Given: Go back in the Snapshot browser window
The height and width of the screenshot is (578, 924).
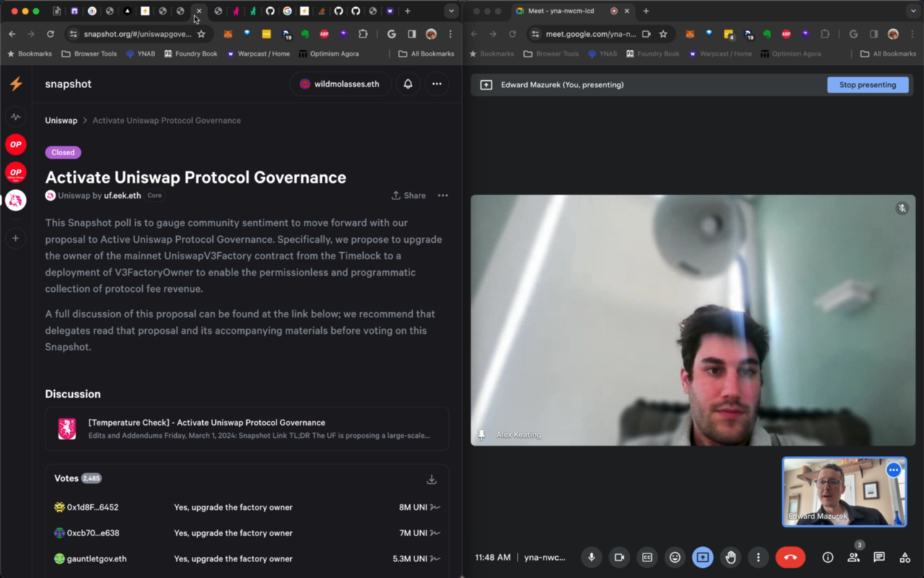Looking at the screenshot, I should (12, 34).
